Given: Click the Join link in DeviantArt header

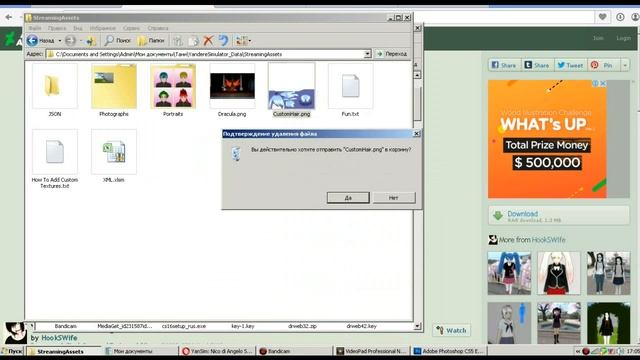Looking at the screenshot, I should click(x=598, y=38).
